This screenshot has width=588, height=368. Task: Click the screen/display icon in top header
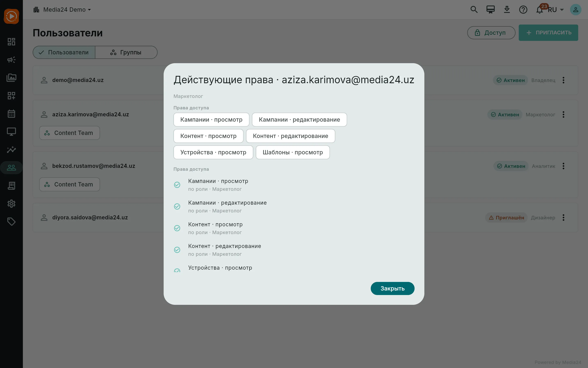point(490,10)
